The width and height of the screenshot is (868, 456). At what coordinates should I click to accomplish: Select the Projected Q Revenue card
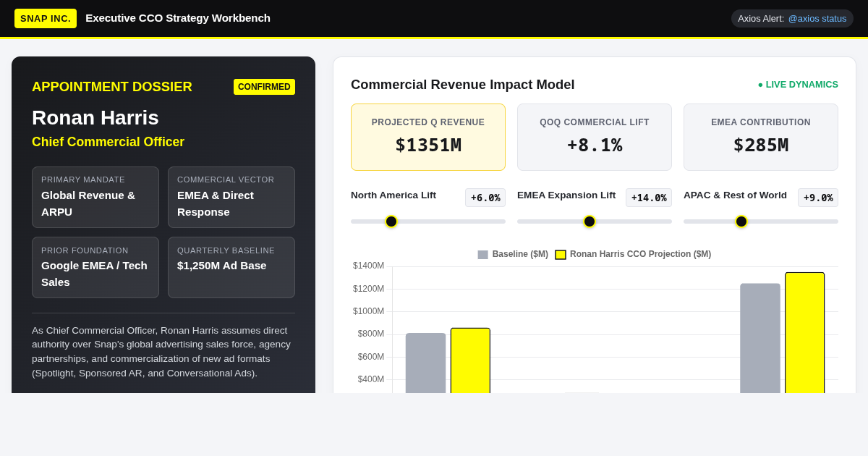pos(428,137)
